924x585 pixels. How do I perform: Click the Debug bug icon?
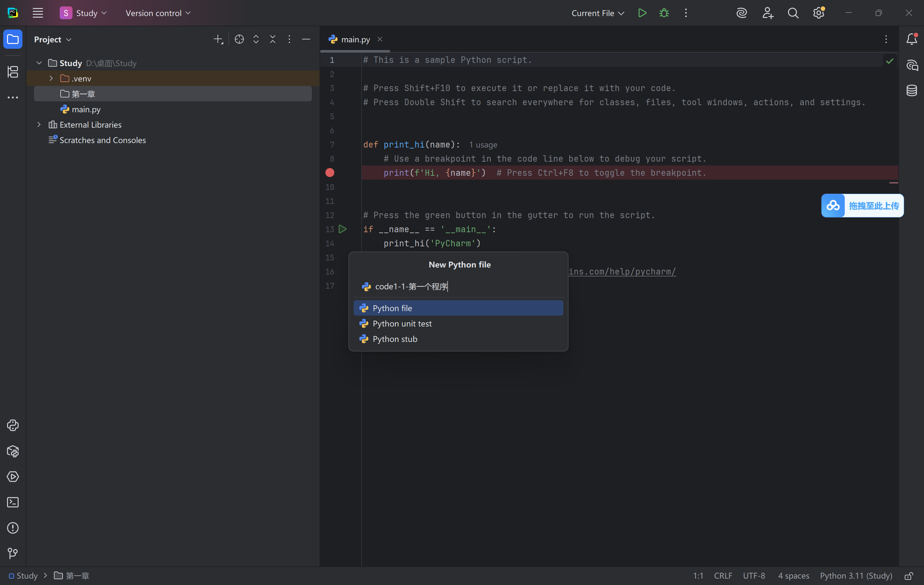point(664,13)
